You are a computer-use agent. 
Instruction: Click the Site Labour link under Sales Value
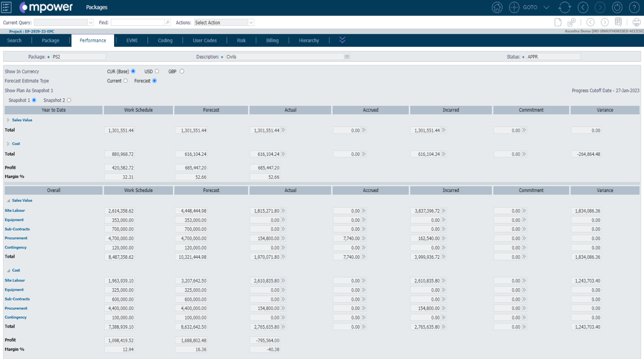pos(15,210)
